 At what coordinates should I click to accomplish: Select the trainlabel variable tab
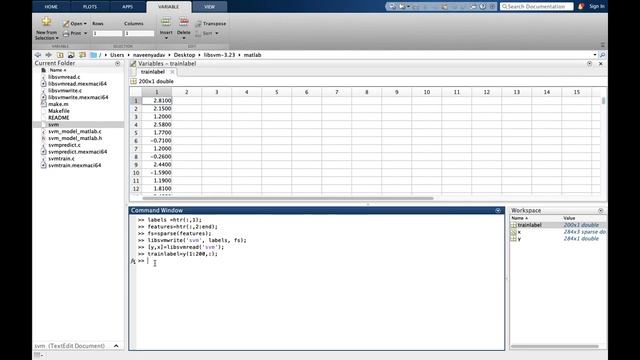[x=153, y=72]
